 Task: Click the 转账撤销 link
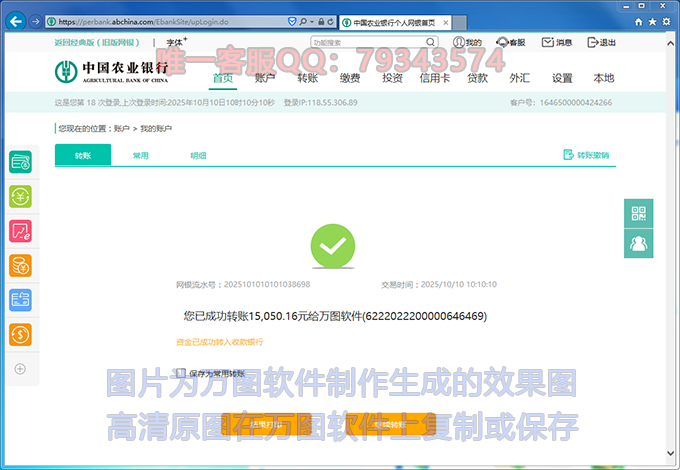click(x=586, y=155)
